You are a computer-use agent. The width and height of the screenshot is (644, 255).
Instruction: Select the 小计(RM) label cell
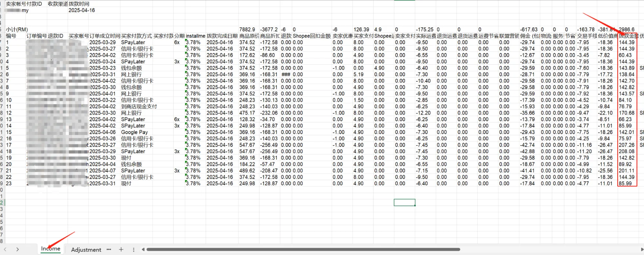17,30
